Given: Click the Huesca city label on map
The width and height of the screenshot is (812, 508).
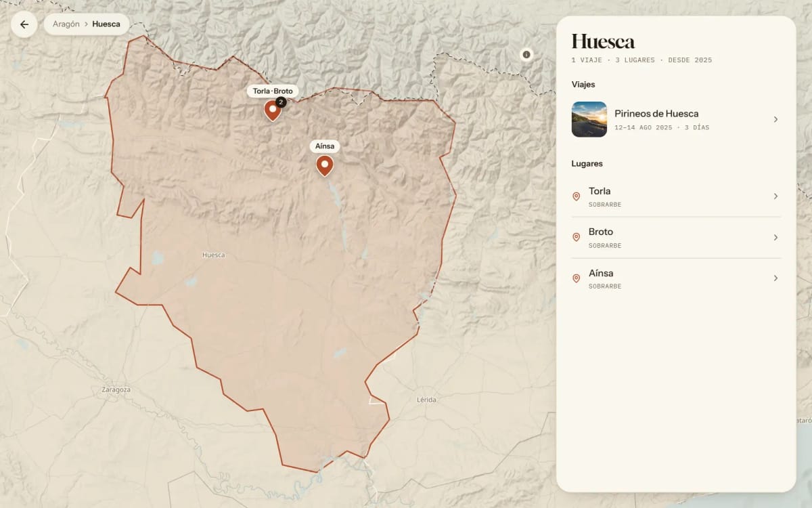Looking at the screenshot, I should (213, 255).
